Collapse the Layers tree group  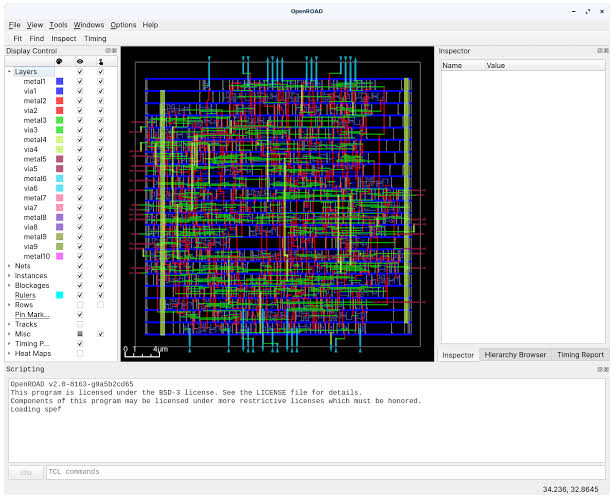tap(9, 72)
